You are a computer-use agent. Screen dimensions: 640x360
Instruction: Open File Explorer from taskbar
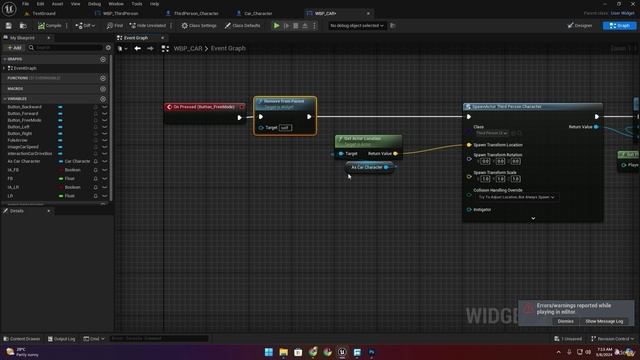coord(283,352)
